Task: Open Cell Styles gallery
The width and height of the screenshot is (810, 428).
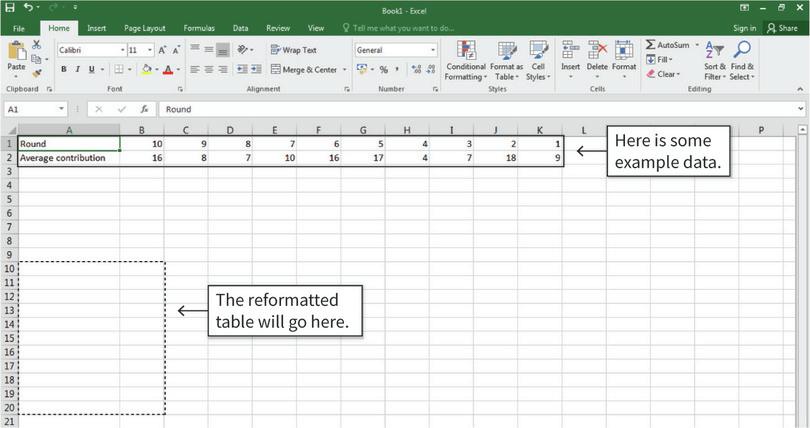Action: click(x=538, y=61)
